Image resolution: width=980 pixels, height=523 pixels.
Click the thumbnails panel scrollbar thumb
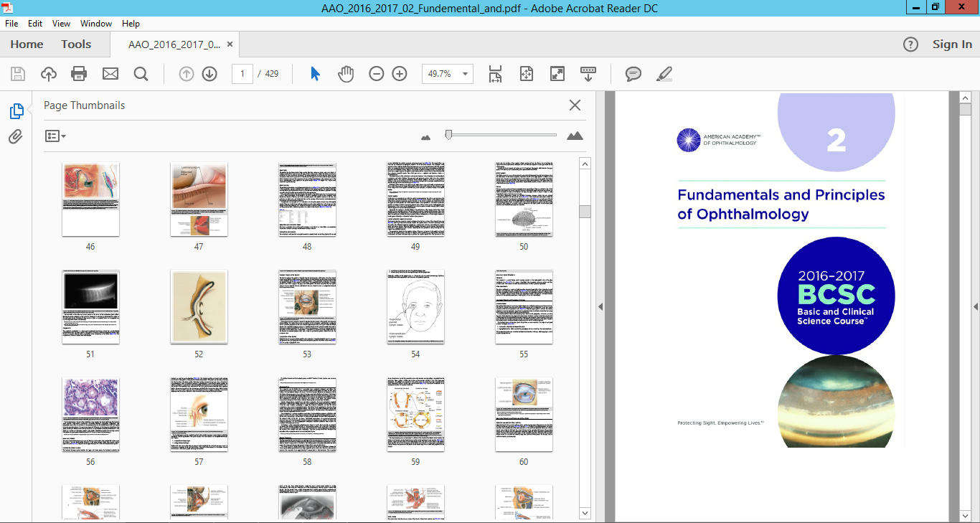pos(585,211)
